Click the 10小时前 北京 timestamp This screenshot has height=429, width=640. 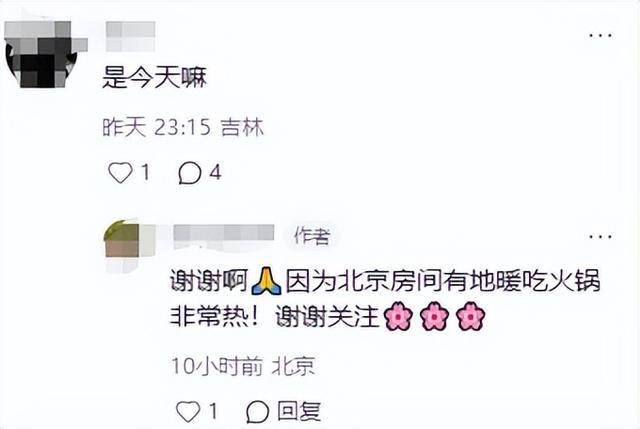[243, 365]
